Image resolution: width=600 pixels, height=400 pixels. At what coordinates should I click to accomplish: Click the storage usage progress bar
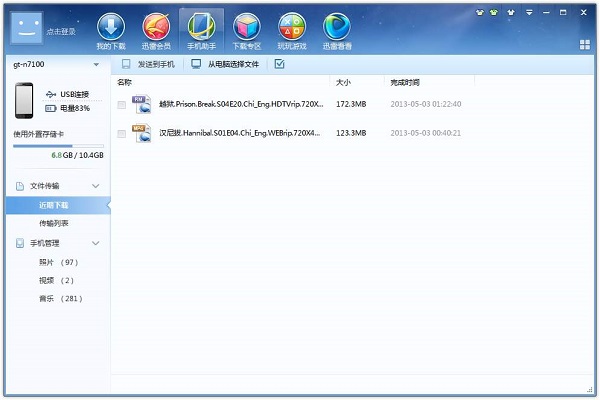(58, 146)
